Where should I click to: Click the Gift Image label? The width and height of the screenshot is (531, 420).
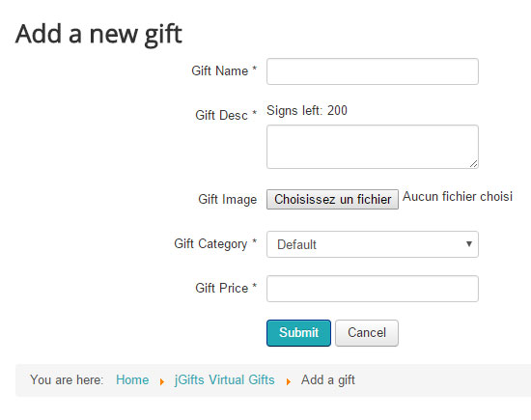coord(228,199)
